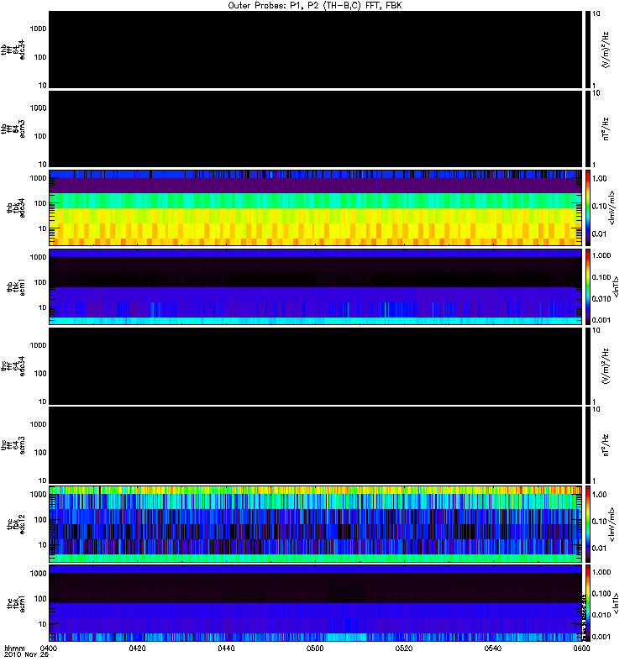Click the "hhmm" axis unit label

(14, 648)
